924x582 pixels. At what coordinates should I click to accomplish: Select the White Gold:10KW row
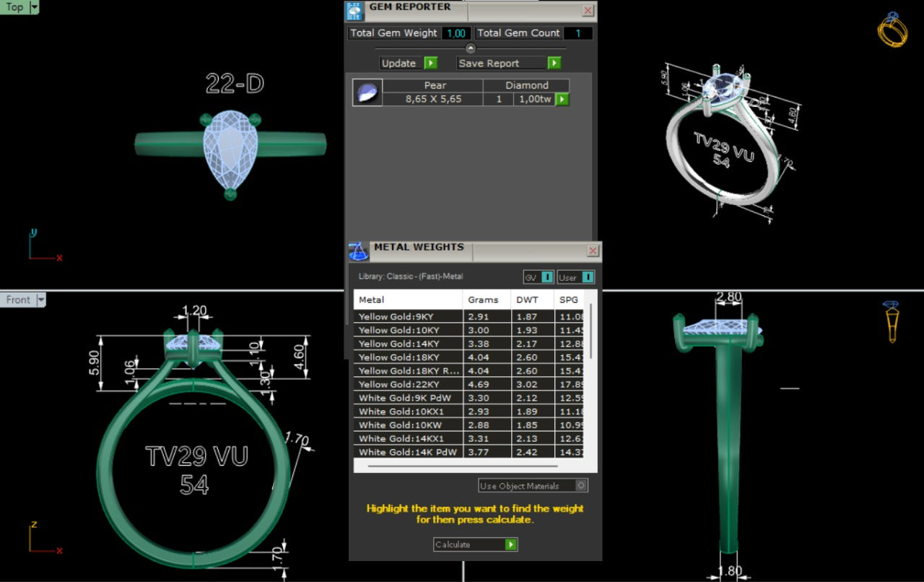click(x=468, y=425)
